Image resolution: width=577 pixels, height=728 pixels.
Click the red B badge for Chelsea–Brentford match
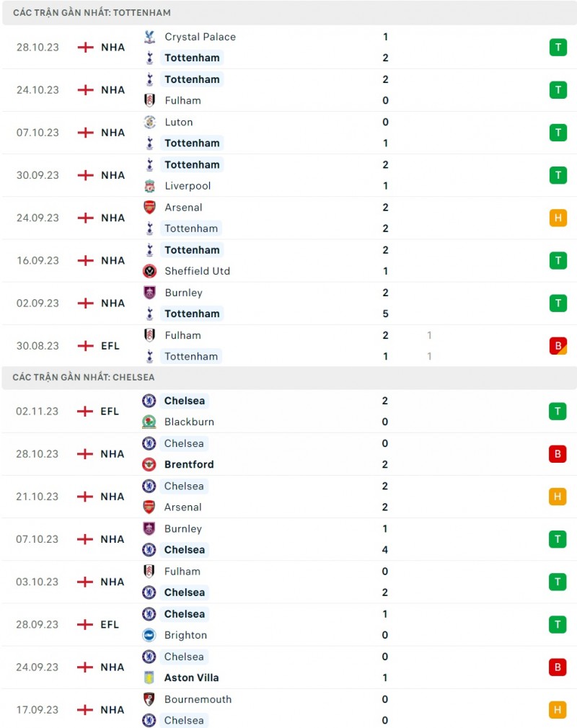558,454
